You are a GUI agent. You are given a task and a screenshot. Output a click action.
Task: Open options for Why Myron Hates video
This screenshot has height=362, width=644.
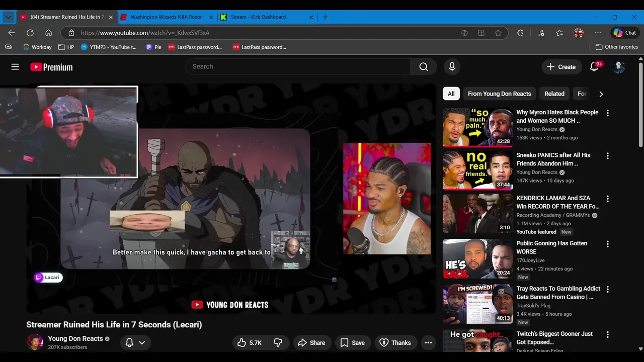[x=607, y=113]
